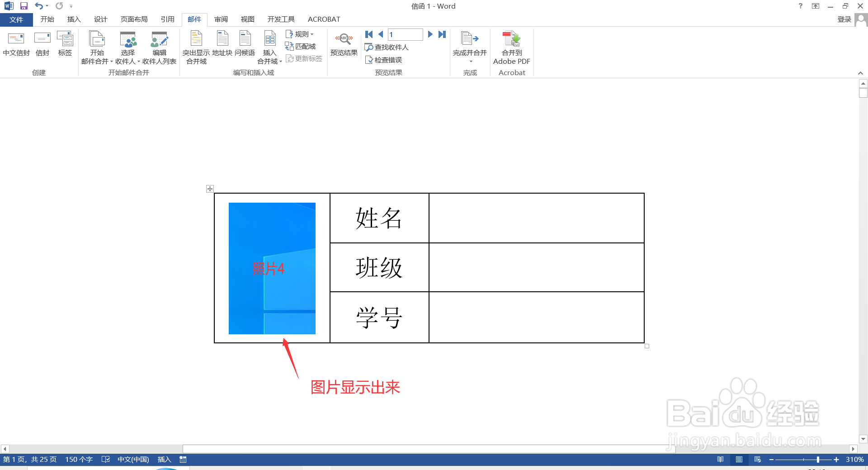Select the 中文信封 (Chinese Envelope) icon
The image size is (868, 470).
(x=16, y=45)
